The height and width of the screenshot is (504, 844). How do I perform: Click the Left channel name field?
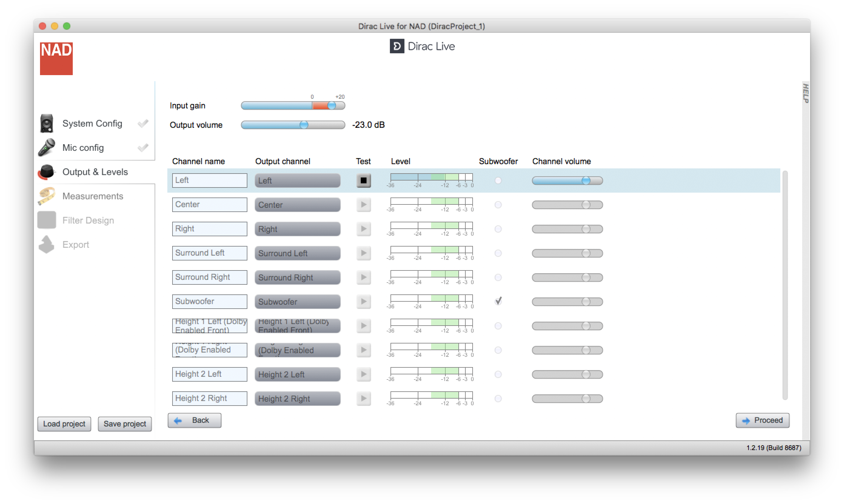point(209,180)
